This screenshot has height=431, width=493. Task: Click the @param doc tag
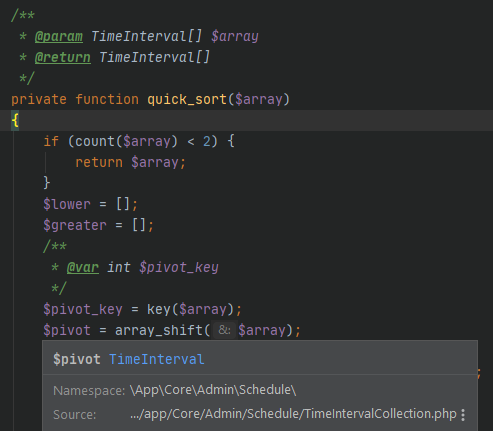(59, 36)
